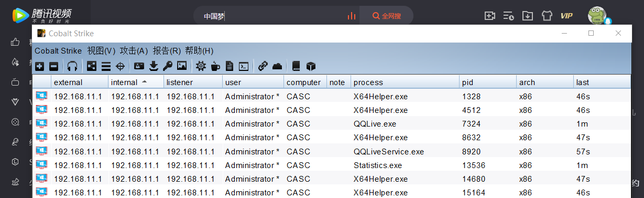644x198 pixels.
Task: Select the session with pid 15164
Action: (x=332, y=192)
